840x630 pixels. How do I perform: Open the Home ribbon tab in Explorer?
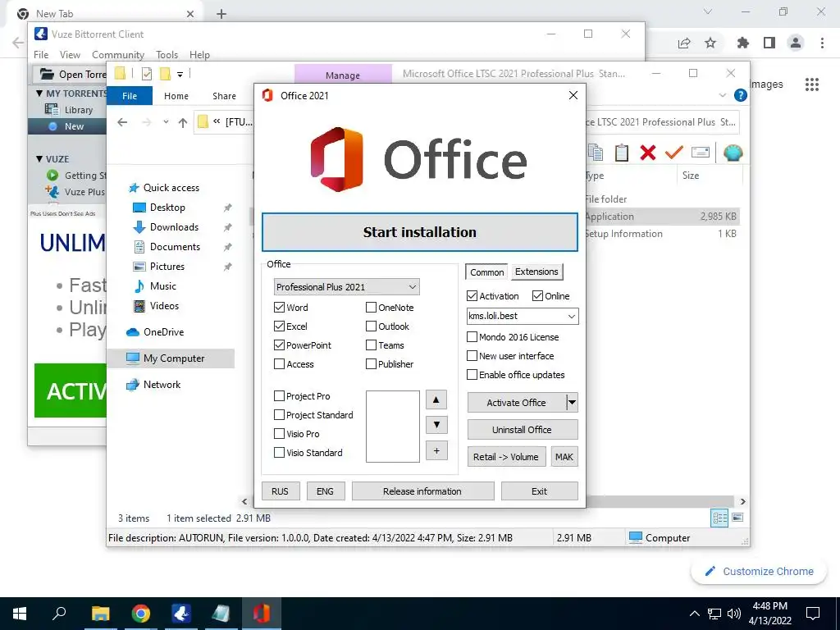pos(176,96)
